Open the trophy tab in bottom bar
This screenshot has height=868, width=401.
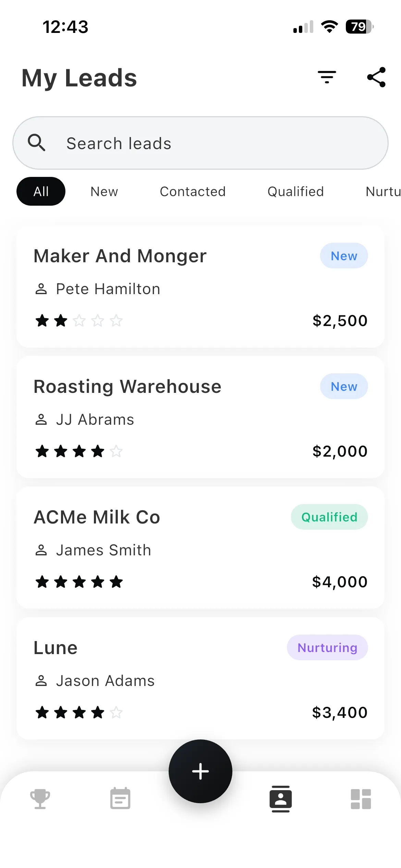tap(40, 799)
